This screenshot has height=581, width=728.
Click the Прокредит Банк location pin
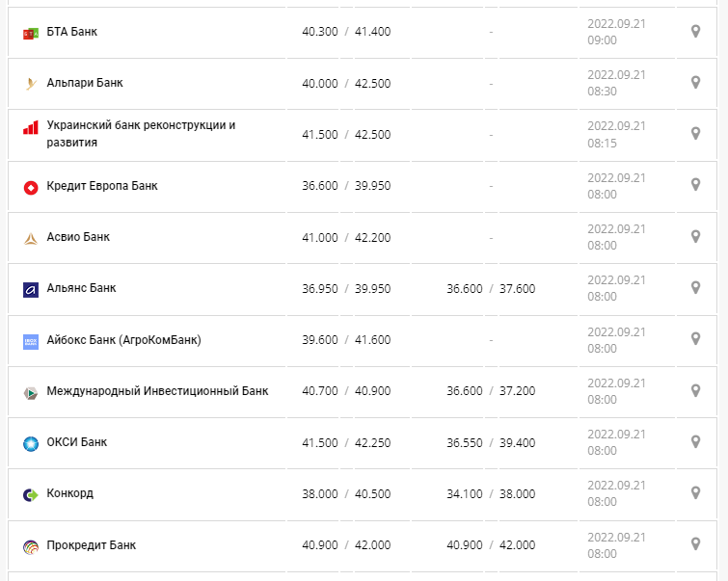[x=695, y=543]
